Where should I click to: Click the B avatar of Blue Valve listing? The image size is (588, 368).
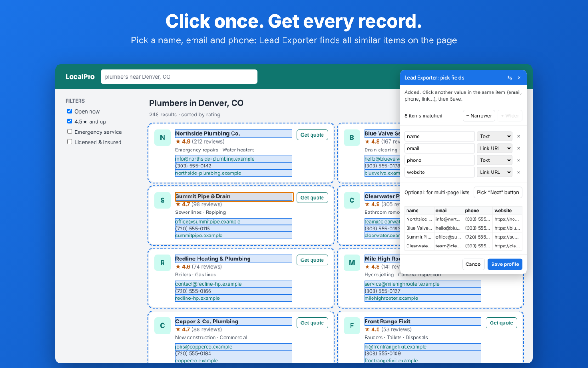352,138
